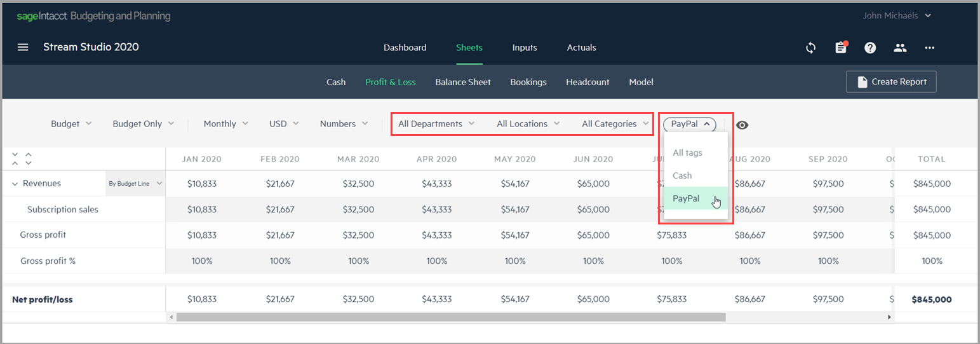Viewport: 980px width, 344px height.
Task: Switch to the Sheets tab
Action: click(469, 48)
